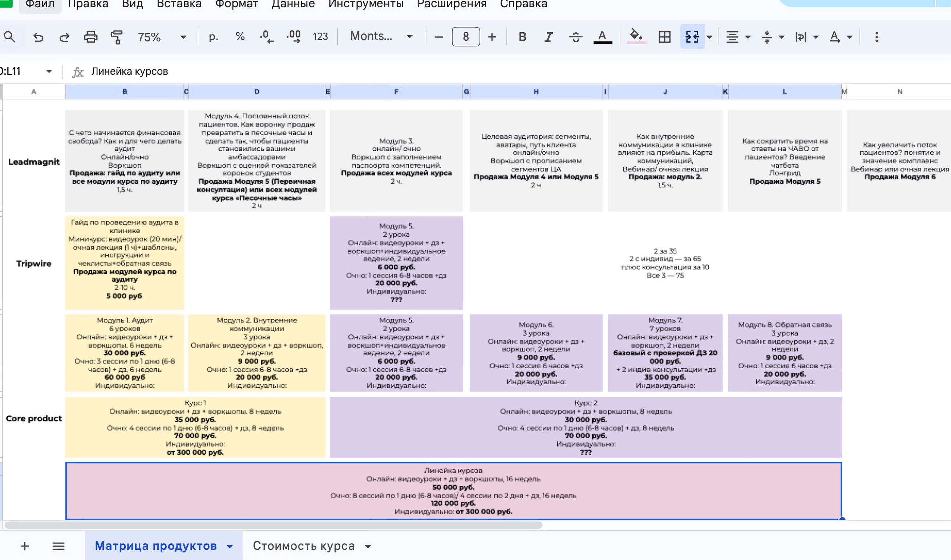
Task: Open the Данные menu
Action: click(293, 4)
